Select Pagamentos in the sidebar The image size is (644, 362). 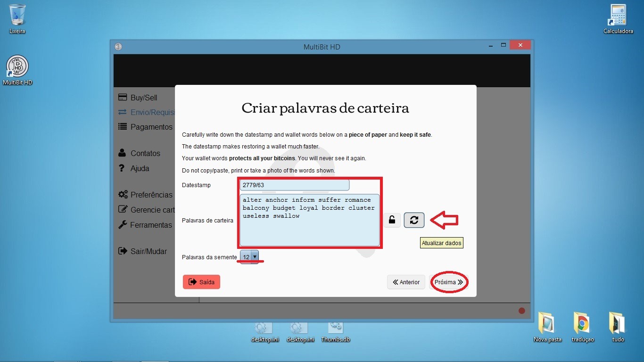(x=151, y=127)
